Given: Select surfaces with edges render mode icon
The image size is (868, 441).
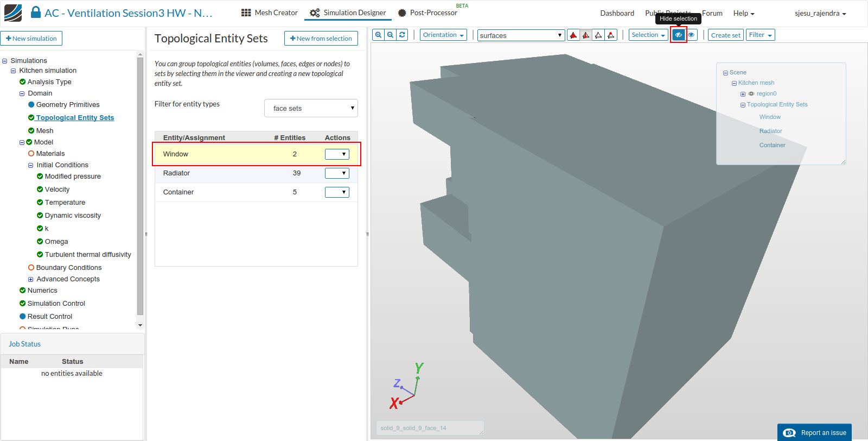Looking at the screenshot, I should [x=586, y=35].
